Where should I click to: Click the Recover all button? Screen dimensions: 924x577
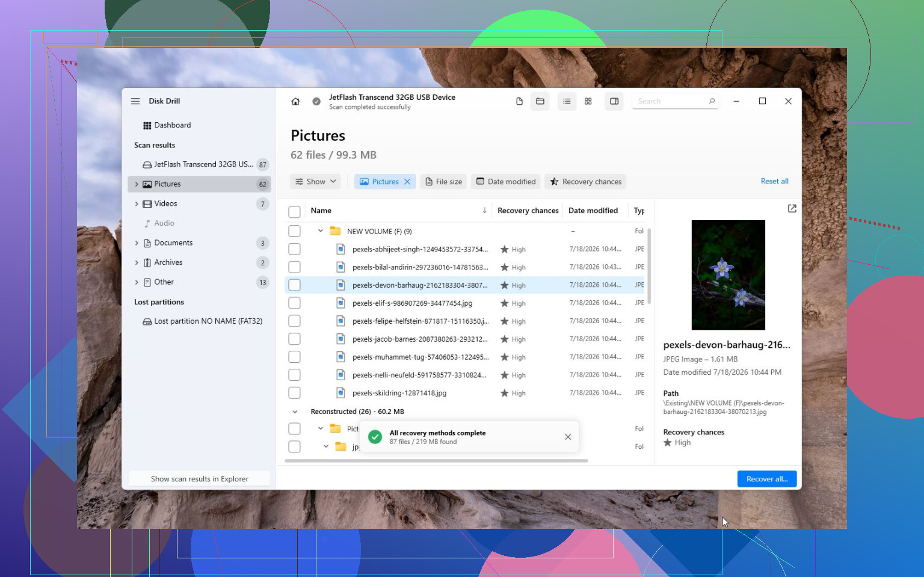coord(767,479)
